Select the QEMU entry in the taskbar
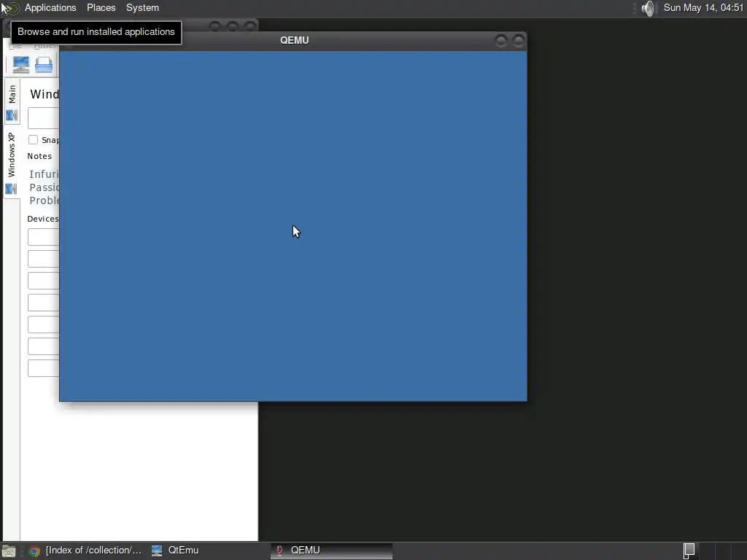 point(332,551)
